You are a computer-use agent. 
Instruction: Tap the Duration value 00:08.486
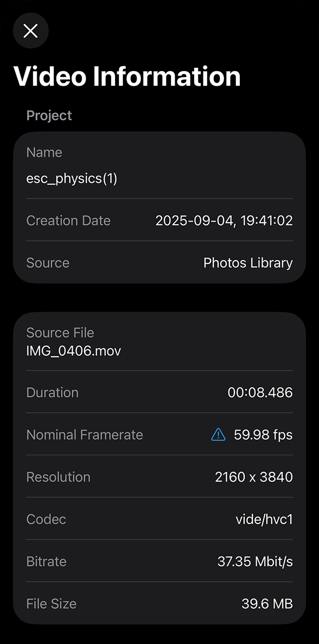click(260, 392)
